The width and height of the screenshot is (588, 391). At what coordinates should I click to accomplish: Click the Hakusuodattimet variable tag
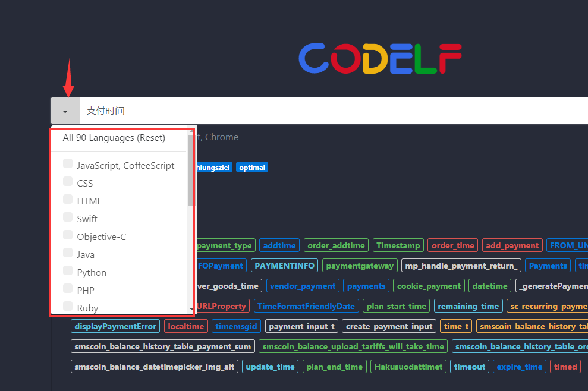tap(408, 367)
